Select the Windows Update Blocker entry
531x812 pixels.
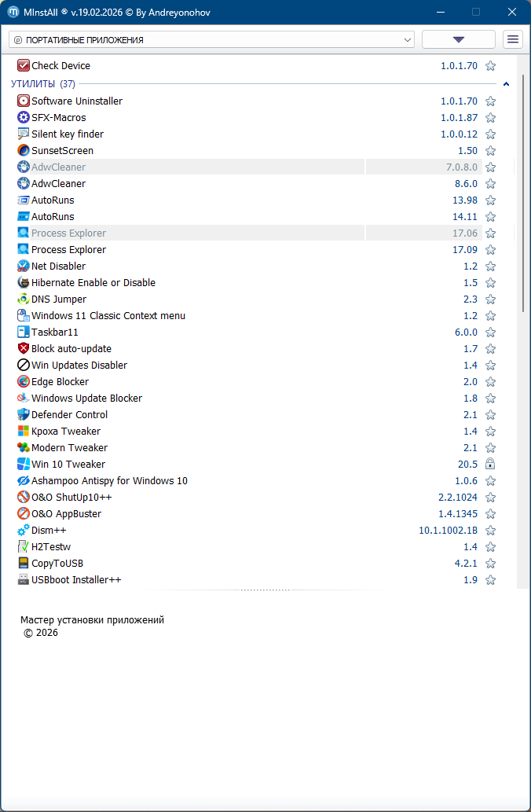click(x=86, y=398)
